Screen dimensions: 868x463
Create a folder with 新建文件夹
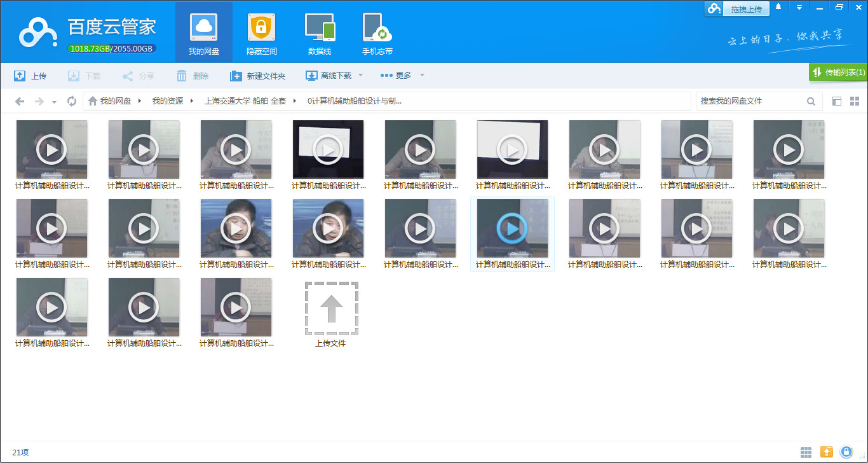click(x=257, y=76)
